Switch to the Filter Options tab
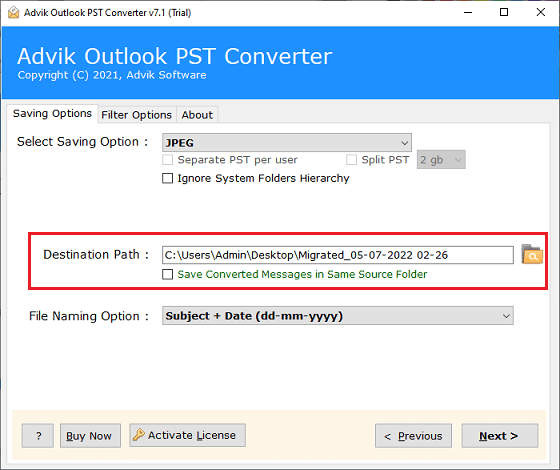Screen dimensions: 560x470 pyautogui.click(x=137, y=115)
